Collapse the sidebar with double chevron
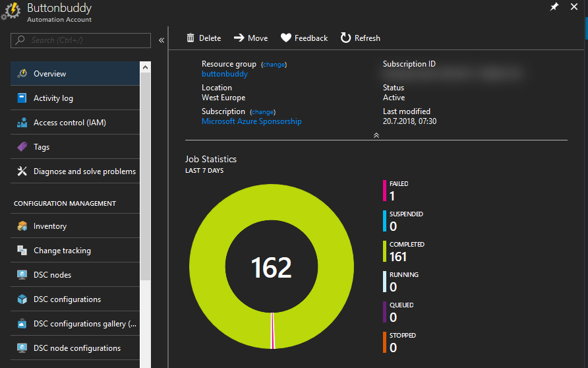 point(162,40)
